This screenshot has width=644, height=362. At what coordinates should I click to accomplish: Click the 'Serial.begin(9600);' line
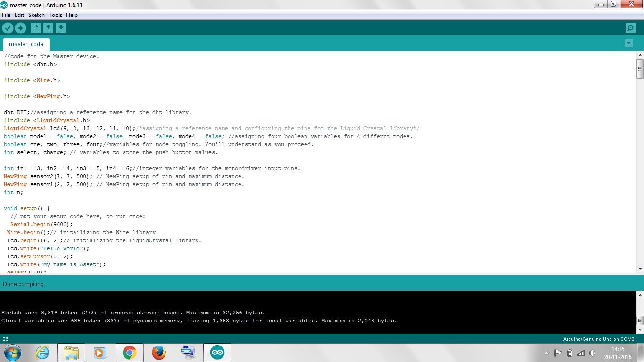click(x=41, y=224)
